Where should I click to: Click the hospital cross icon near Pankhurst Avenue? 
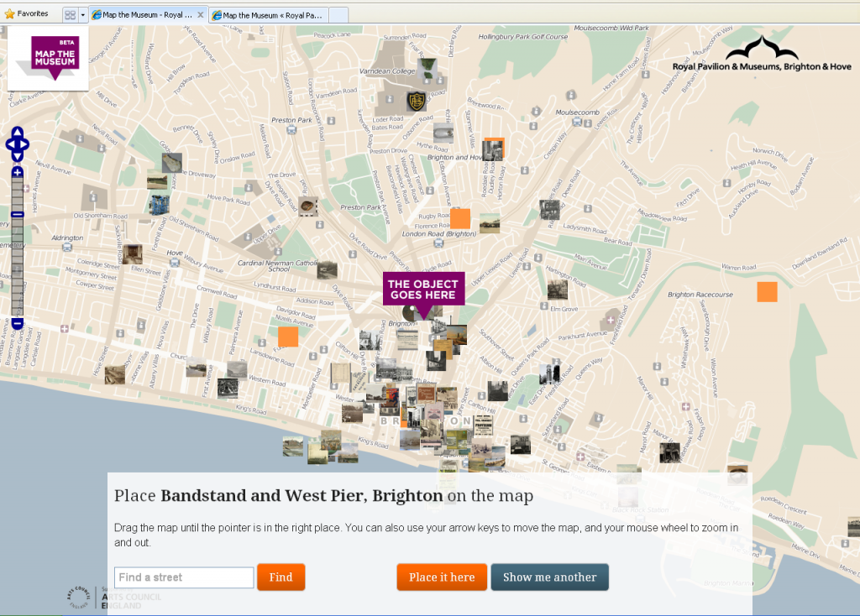(x=611, y=320)
